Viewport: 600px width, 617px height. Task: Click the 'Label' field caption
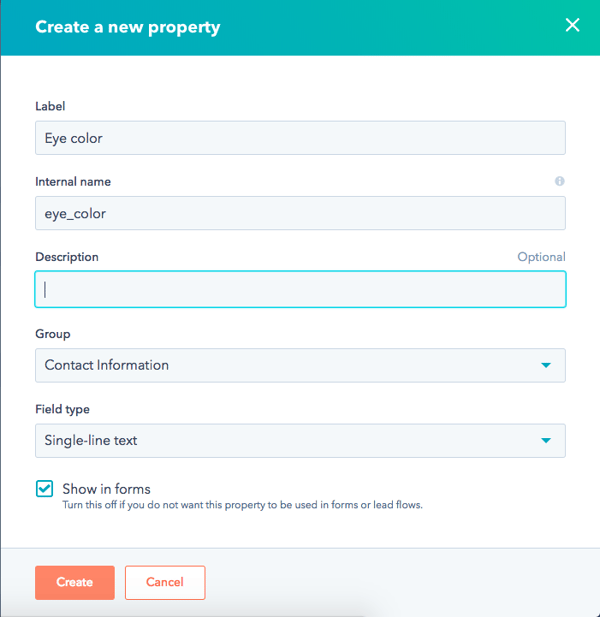[50, 106]
